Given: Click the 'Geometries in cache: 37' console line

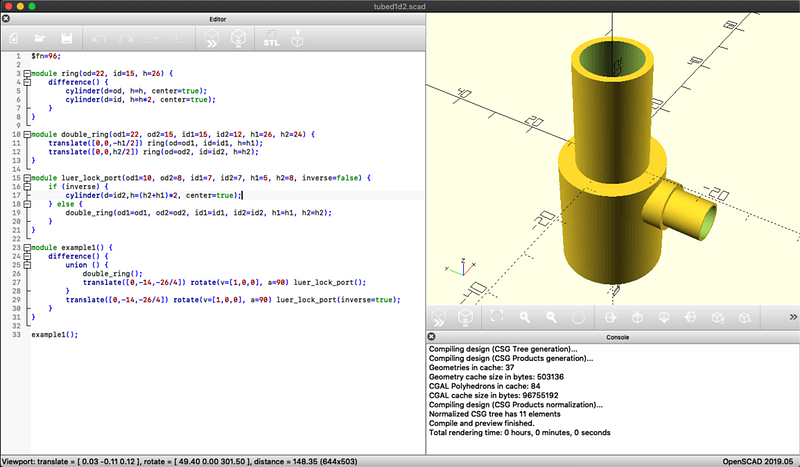Looking at the screenshot, I should click(x=471, y=367).
